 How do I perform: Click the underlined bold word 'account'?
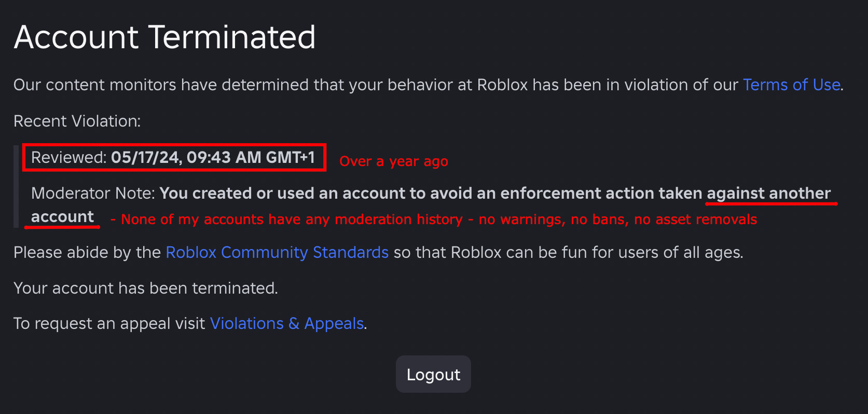click(x=62, y=217)
